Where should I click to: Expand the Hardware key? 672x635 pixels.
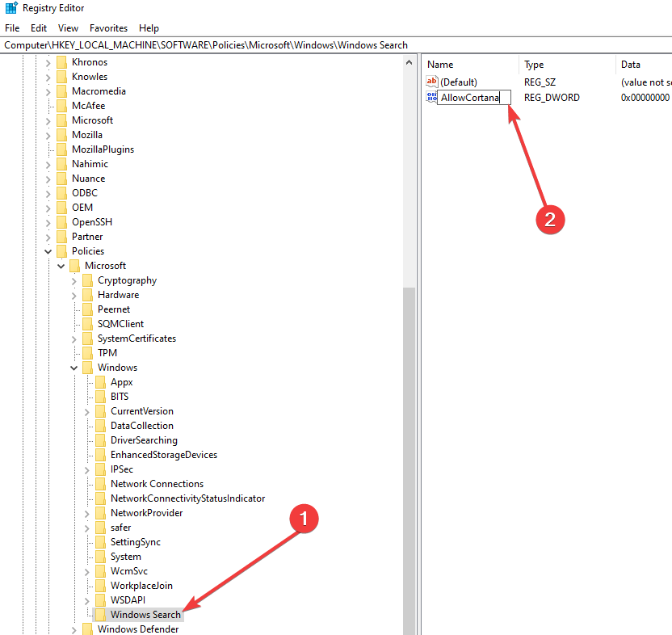(73, 296)
